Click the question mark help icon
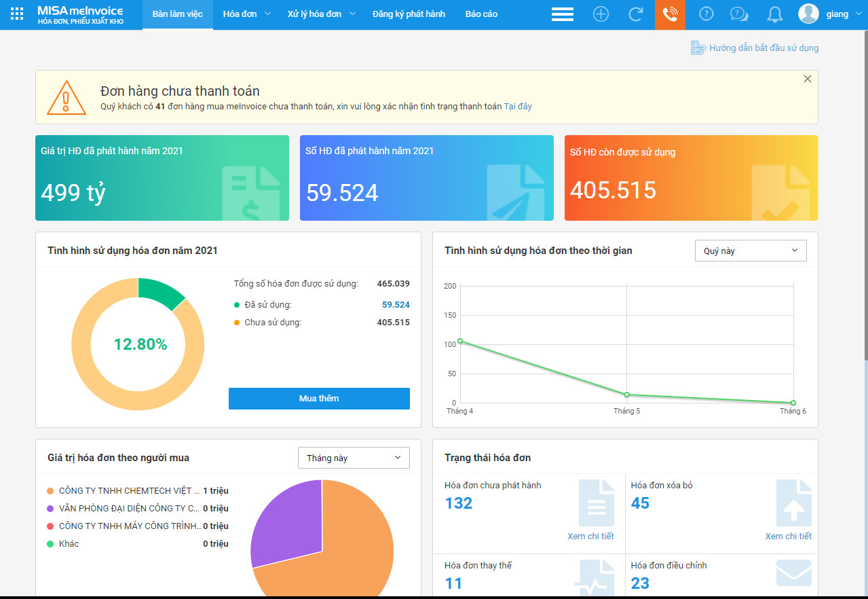The width and height of the screenshot is (868, 599). pyautogui.click(x=706, y=14)
